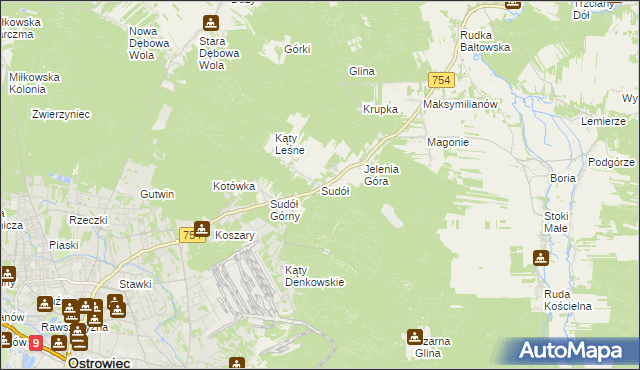Select road 754 shield near Maksymilianów
Image resolution: width=640 pixels, height=370 pixels.
coord(441,80)
